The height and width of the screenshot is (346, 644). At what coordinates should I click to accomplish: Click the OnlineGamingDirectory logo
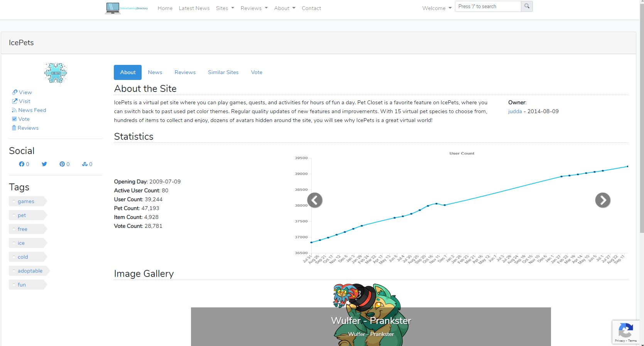click(127, 8)
